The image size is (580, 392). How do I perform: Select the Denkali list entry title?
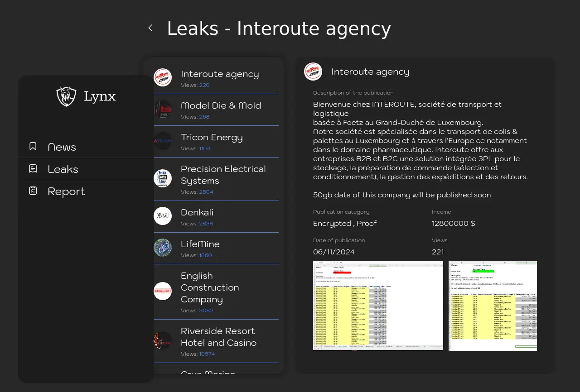197,212
